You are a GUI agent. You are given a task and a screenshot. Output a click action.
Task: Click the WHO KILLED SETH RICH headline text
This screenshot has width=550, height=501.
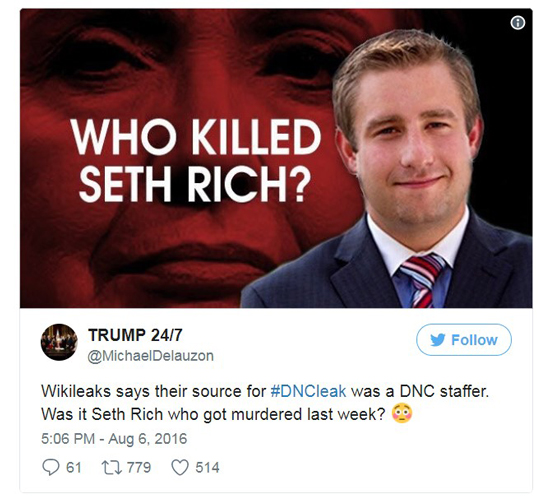point(195,160)
